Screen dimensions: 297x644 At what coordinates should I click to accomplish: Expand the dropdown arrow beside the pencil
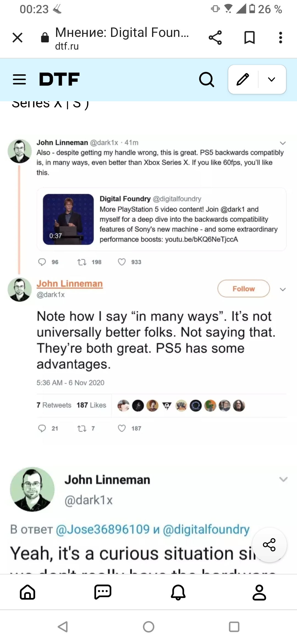271,80
